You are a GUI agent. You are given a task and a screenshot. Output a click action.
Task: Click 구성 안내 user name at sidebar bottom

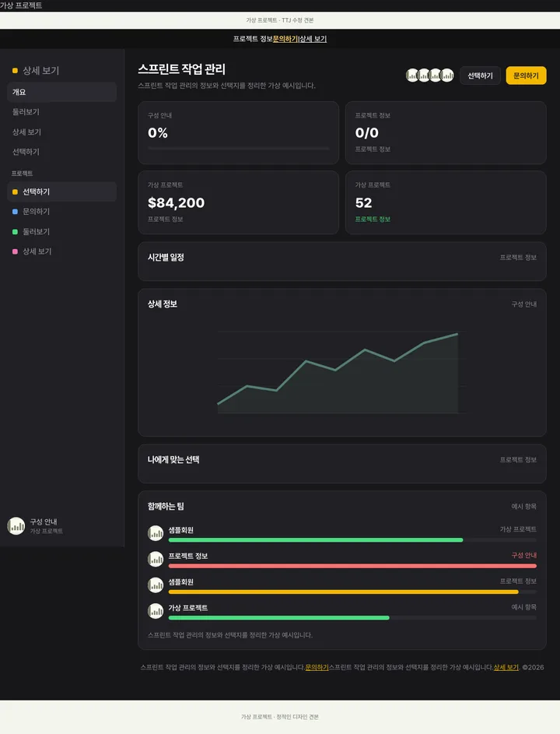point(44,522)
